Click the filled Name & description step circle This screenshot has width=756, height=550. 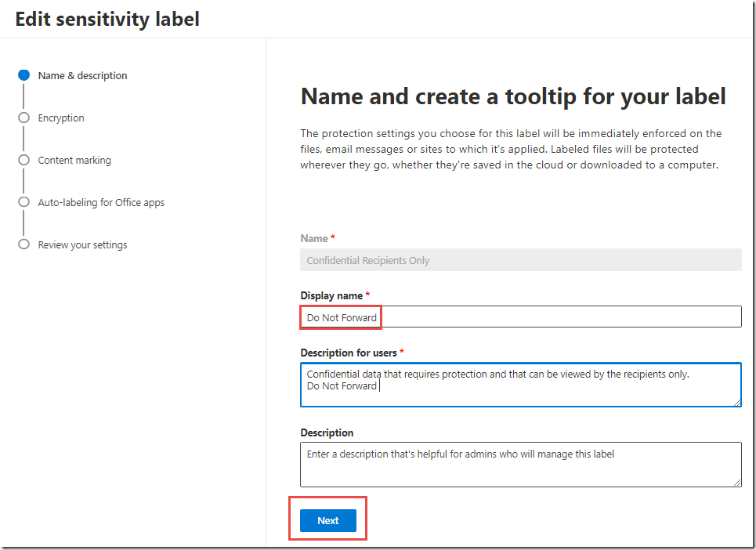(24, 76)
